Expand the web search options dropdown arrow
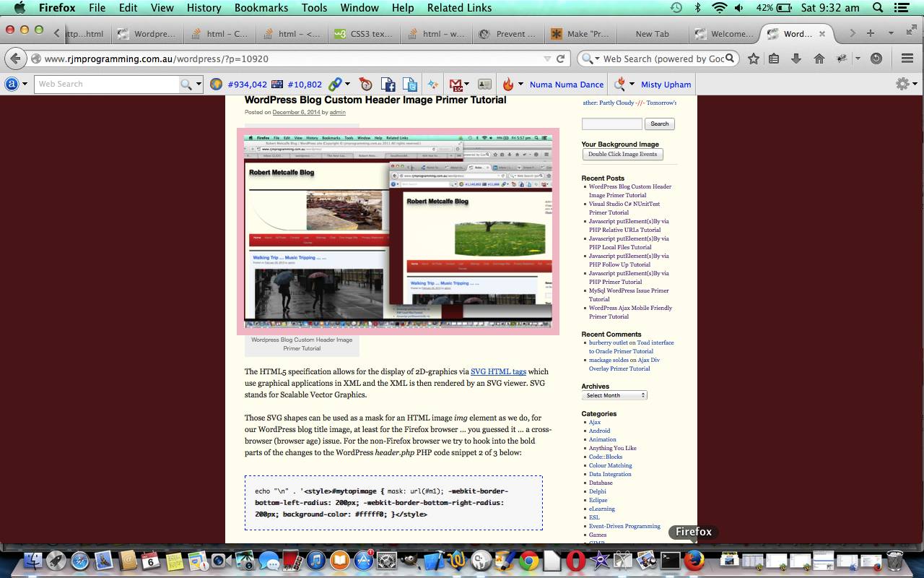Viewport: 924px width, 578px height. click(x=199, y=85)
